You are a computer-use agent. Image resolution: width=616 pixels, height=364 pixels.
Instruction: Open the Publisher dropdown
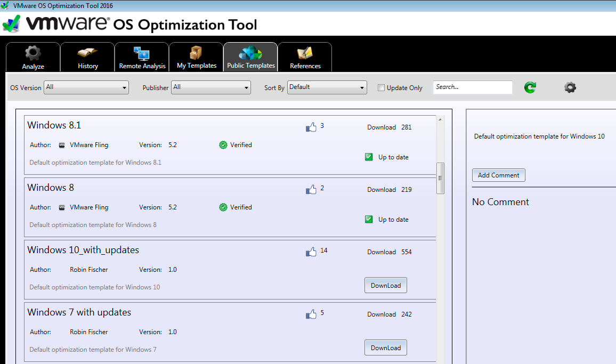210,87
